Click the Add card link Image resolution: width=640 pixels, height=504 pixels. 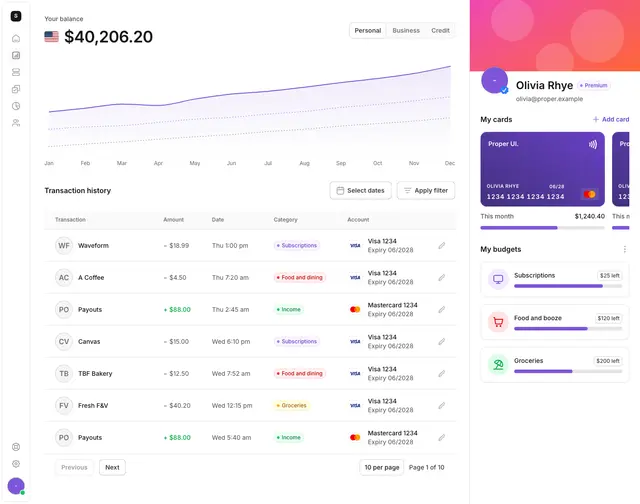click(x=611, y=120)
